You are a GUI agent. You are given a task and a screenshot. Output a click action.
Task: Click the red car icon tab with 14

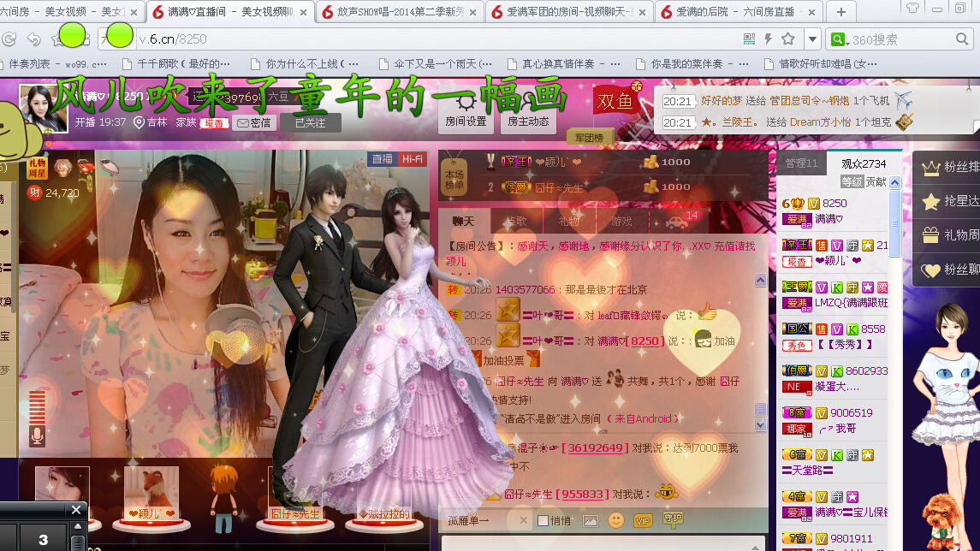point(680,221)
